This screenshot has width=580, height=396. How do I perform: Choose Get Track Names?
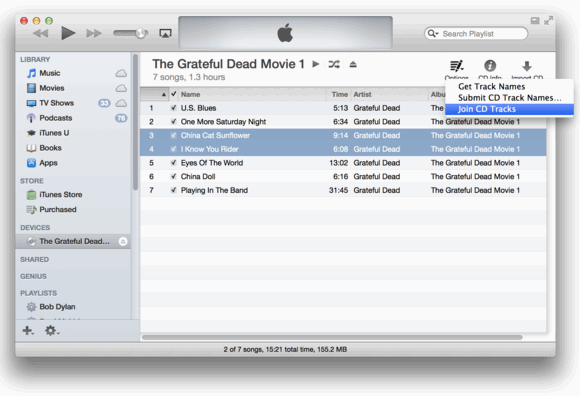(492, 87)
